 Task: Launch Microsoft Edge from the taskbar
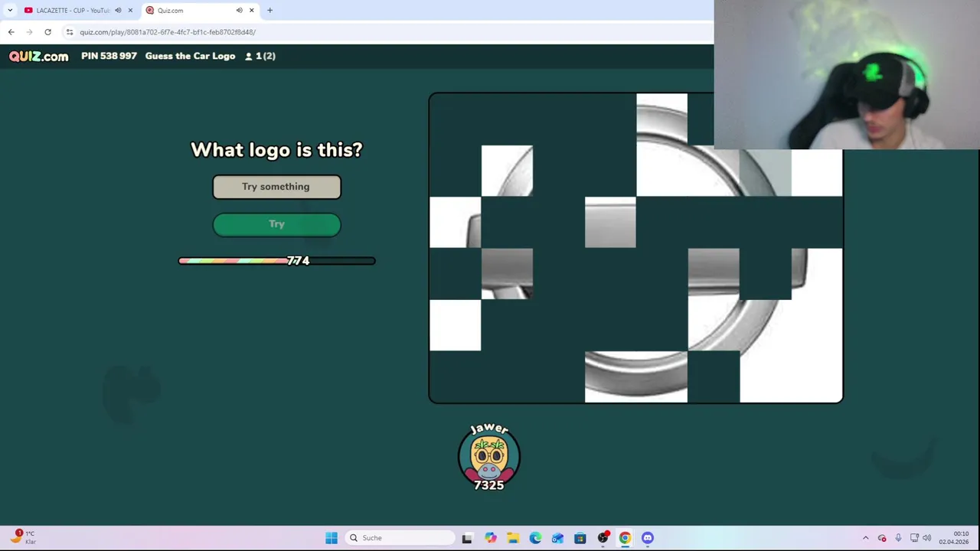pos(535,538)
